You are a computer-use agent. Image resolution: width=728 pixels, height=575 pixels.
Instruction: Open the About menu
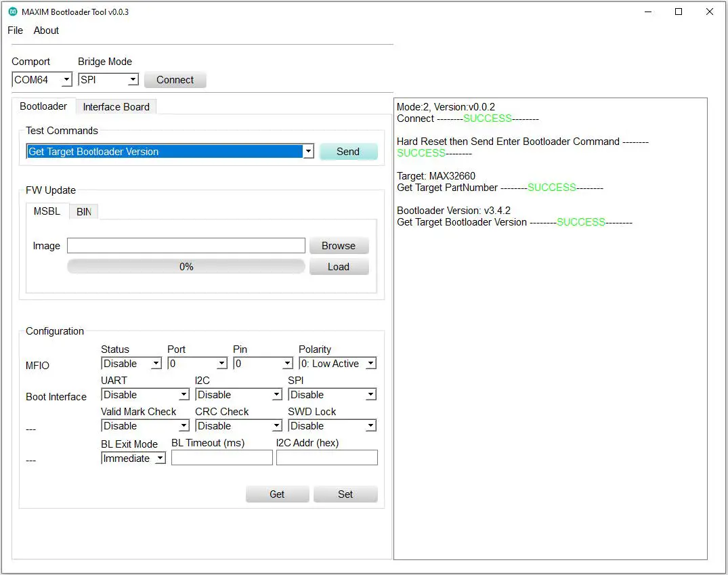45,30
